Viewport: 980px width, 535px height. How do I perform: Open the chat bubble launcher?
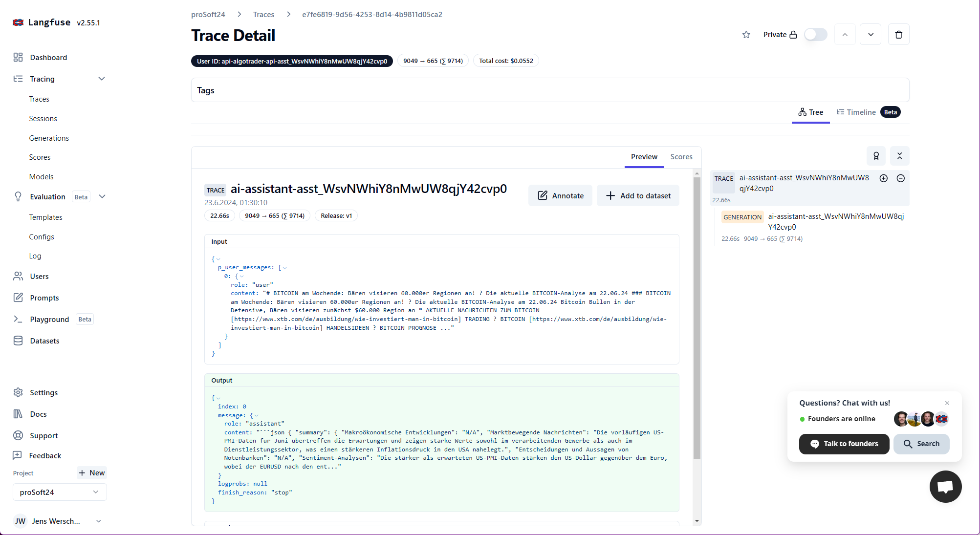point(945,487)
